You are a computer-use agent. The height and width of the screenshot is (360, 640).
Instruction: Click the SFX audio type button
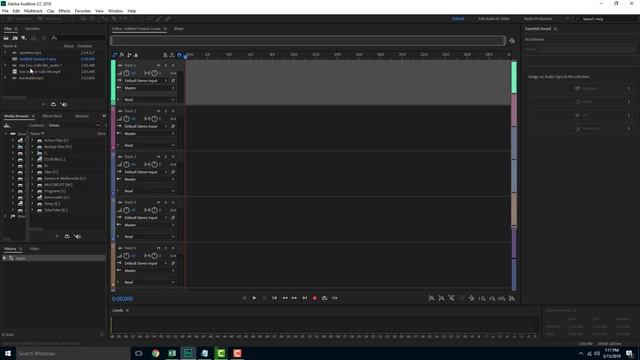(580, 116)
